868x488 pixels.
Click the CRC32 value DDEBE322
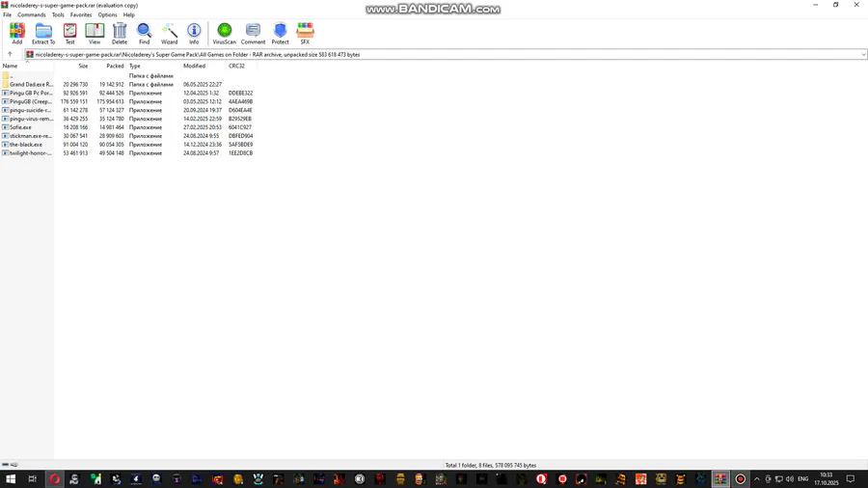241,93
